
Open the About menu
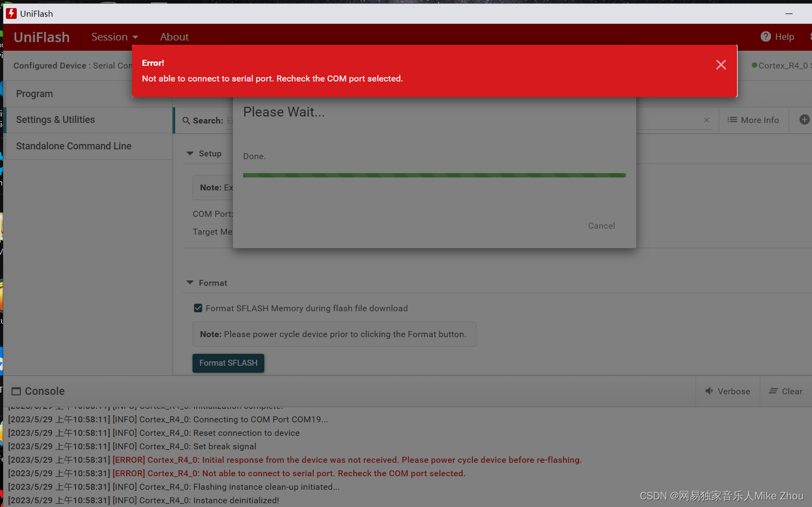[174, 37]
